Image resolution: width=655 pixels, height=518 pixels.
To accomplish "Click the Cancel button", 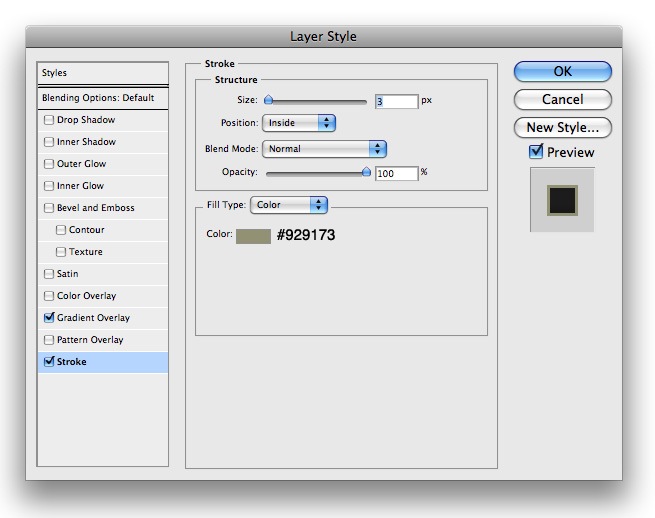I will point(562,99).
